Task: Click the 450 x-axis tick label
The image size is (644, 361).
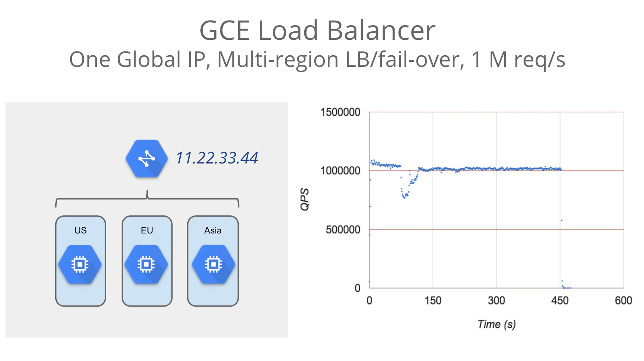Action: [560, 300]
